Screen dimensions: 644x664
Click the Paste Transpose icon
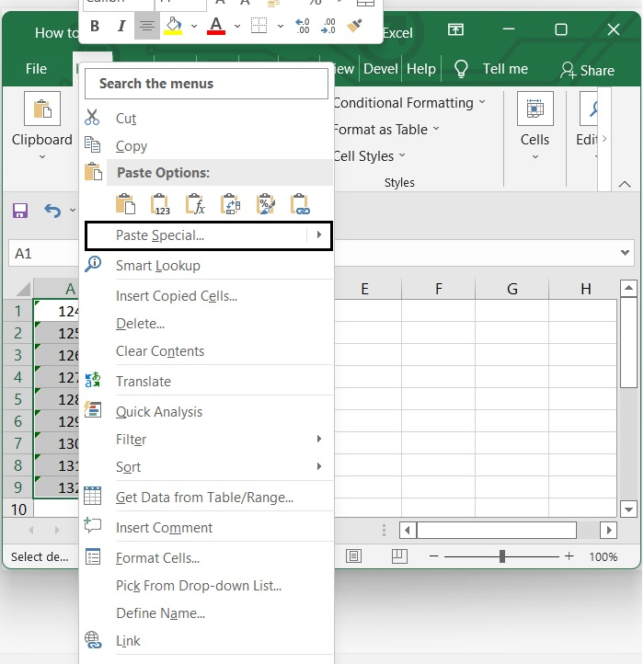(x=231, y=204)
